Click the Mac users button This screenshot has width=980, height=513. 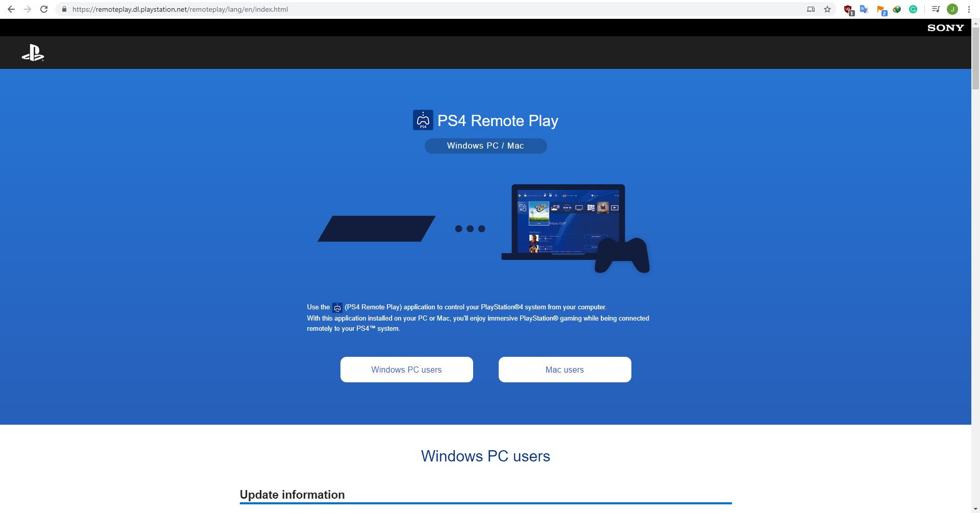tap(565, 369)
